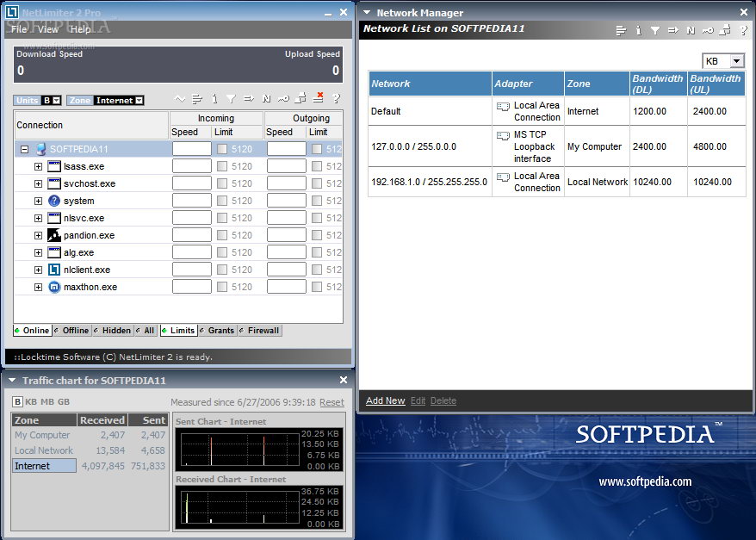Click the 'N' icon in Network Manager header

pos(691,31)
